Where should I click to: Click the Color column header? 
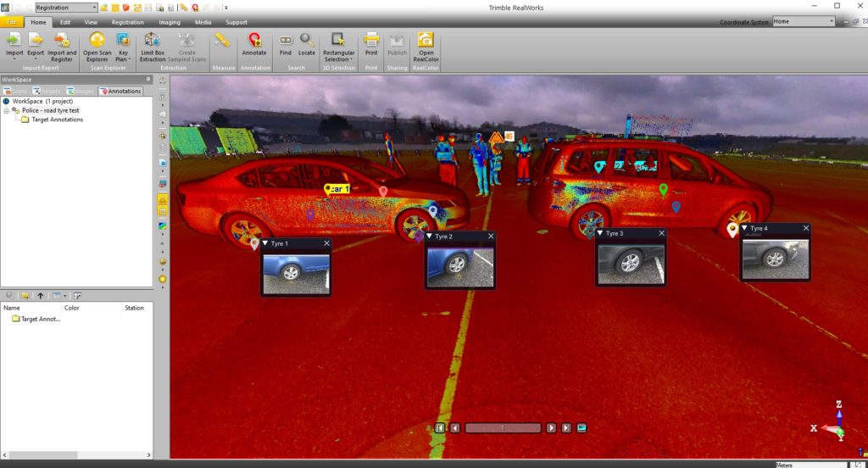point(71,308)
